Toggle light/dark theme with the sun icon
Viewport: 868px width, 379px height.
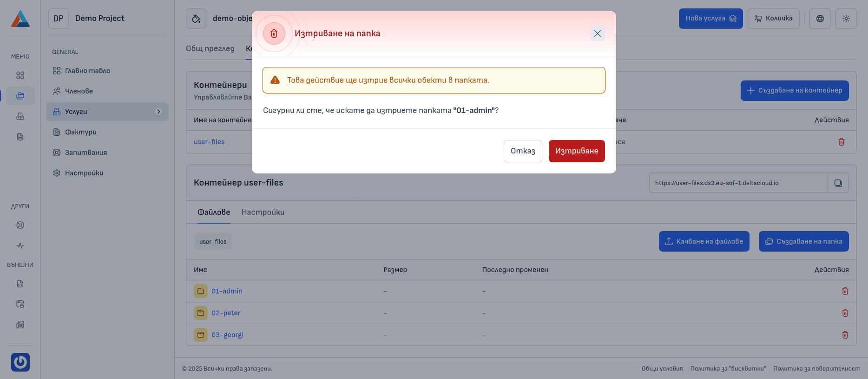pyautogui.click(x=846, y=19)
